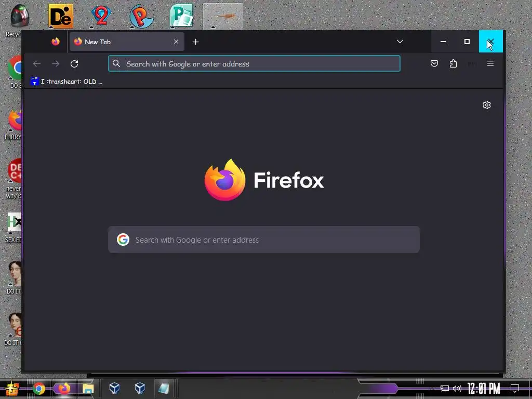Open the notification center icon

point(515,389)
